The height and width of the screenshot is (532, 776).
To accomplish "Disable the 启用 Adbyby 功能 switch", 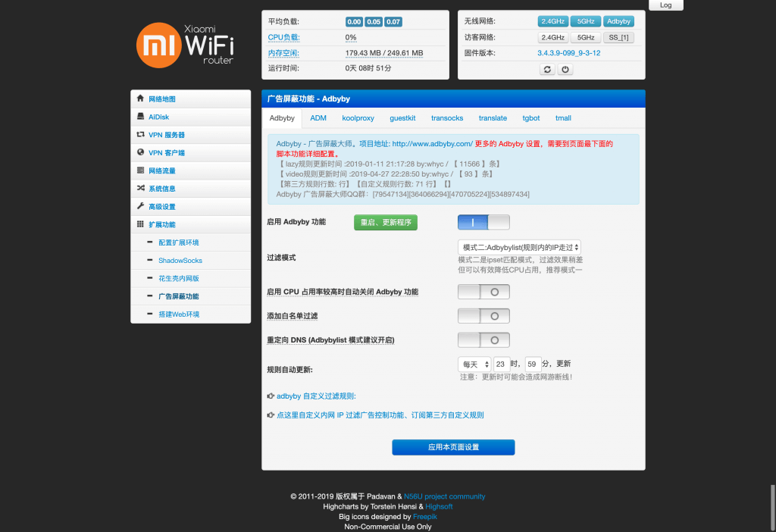I will click(x=483, y=222).
